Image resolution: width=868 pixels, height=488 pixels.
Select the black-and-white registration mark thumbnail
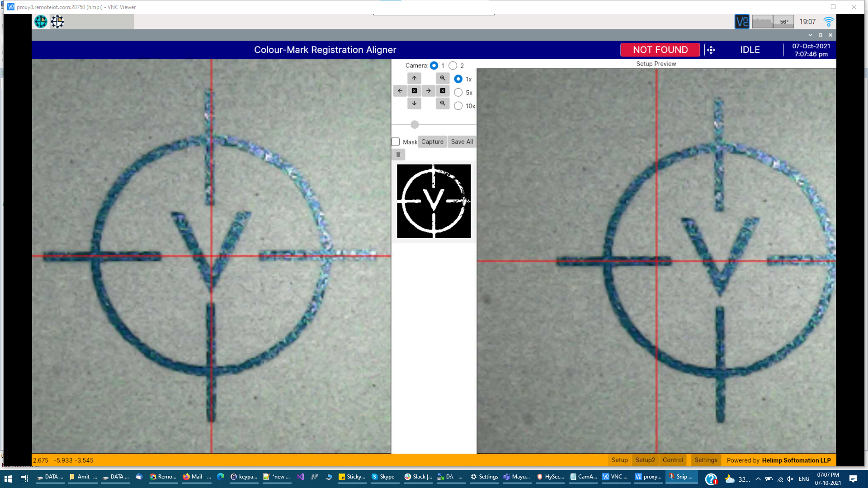point(434,201)
